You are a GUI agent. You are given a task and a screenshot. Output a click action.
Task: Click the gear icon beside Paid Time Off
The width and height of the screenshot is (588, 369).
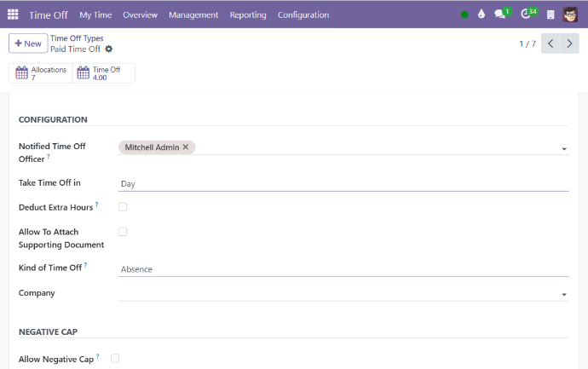click(x=108, y=49)
